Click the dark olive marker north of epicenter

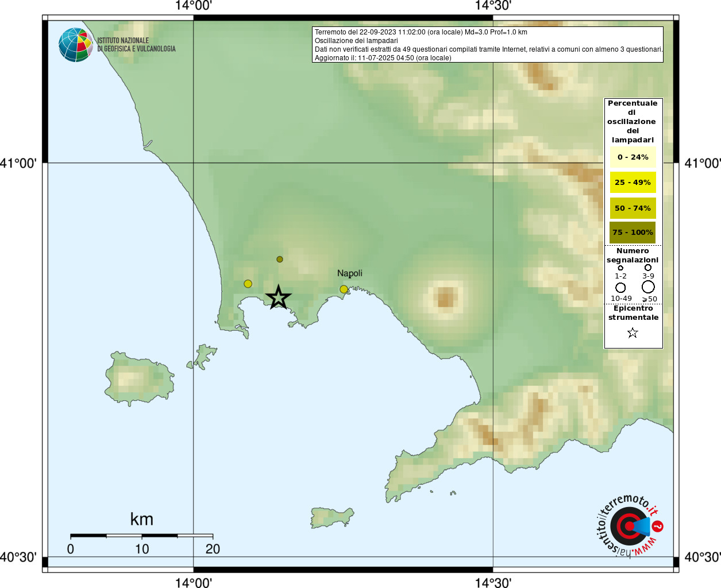(x=280, y=260)
